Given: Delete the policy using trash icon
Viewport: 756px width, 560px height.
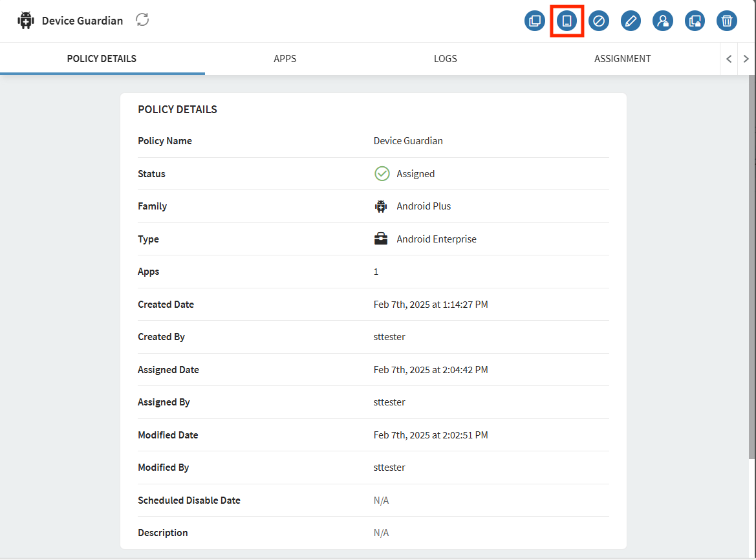Looking at the screenshot, I should [x=727, y=21].
